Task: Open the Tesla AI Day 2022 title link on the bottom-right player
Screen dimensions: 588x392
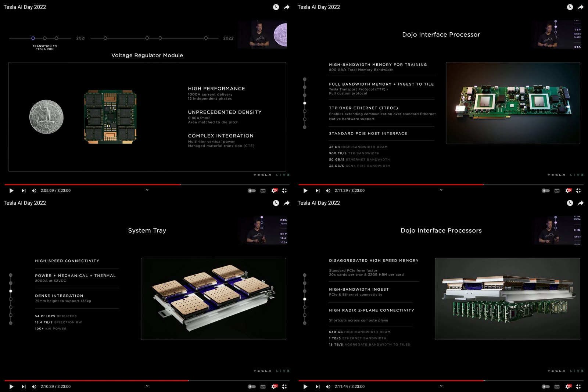Action: click(x=319, y=203)
